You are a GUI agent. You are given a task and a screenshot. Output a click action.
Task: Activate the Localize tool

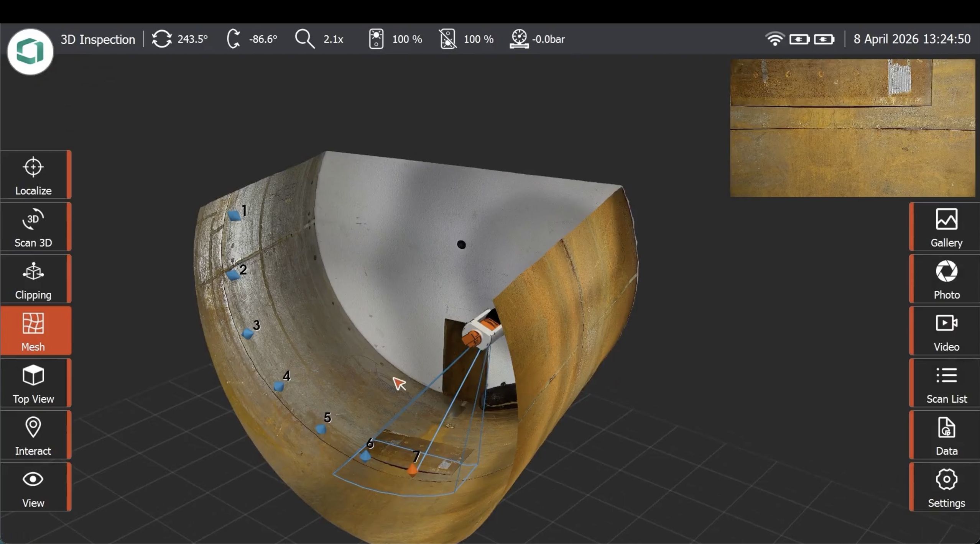pos(33,175)
